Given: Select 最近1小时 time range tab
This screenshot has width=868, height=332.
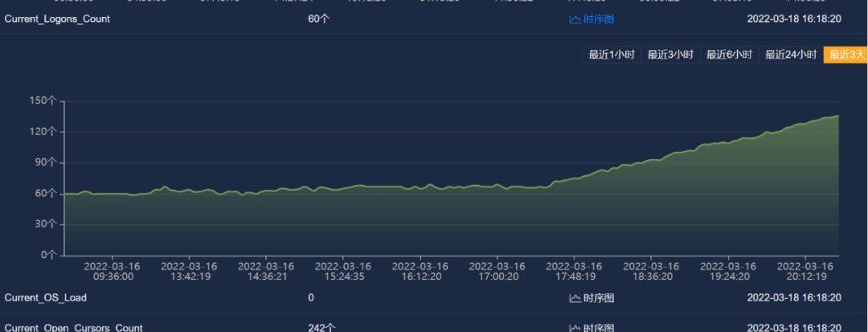Looking at the screenshot, I should [611, 55].
